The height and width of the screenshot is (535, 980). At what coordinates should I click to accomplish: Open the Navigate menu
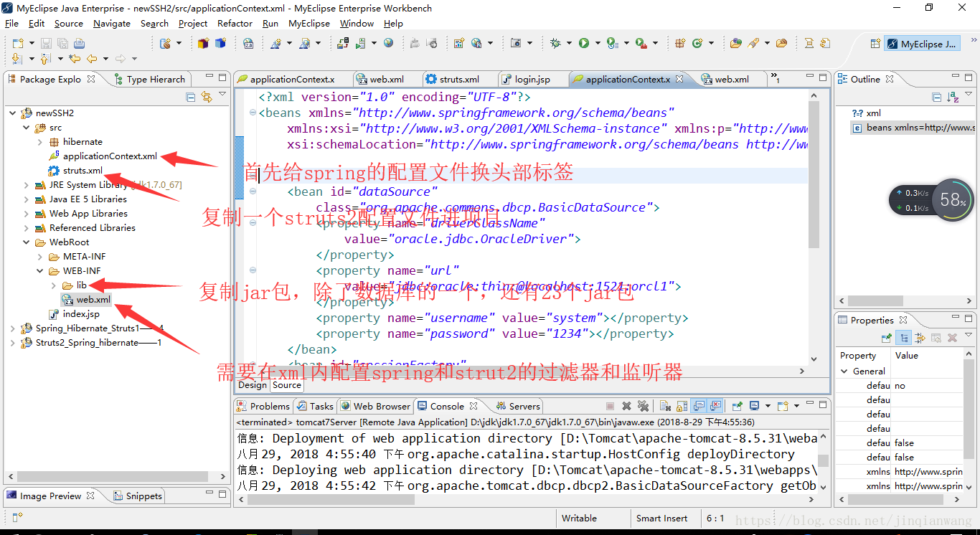click(x=112, y=24)
